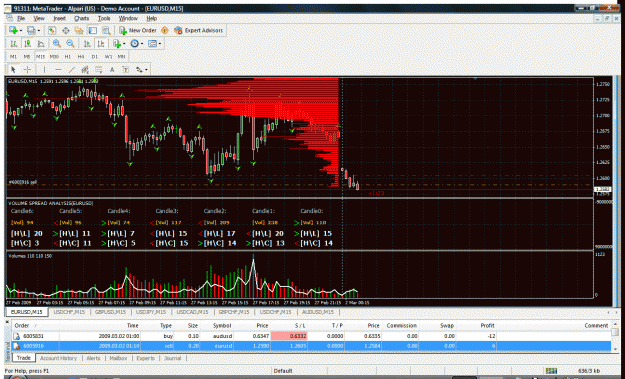Select the Vertical Line tool
Viewport: 625px width, 379px height.
(x=44, y=70)
